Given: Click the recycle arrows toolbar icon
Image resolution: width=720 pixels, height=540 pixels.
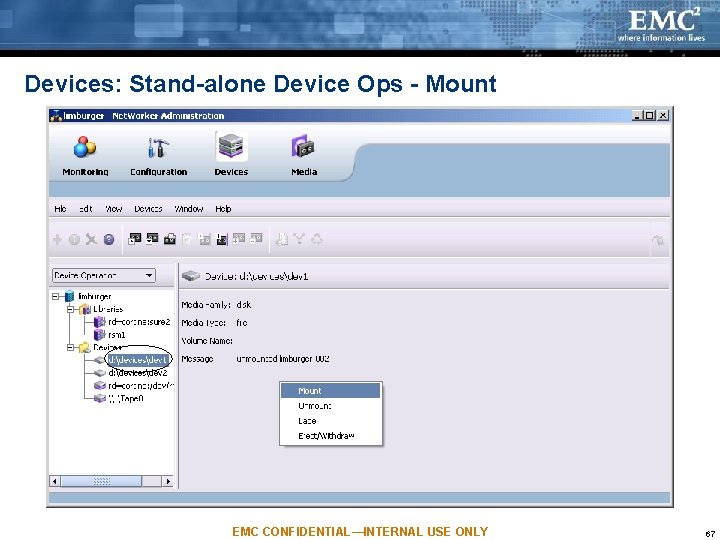Looking at the screenshot, I should pos(317,239).
